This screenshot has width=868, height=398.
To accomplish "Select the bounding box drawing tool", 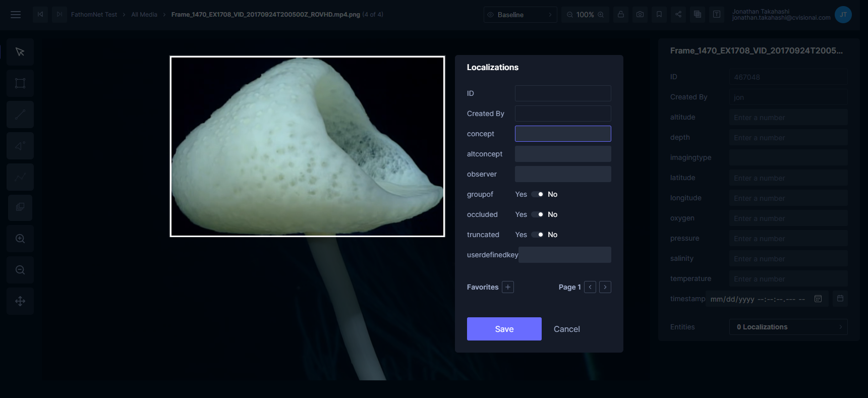I will click(20, 83).
